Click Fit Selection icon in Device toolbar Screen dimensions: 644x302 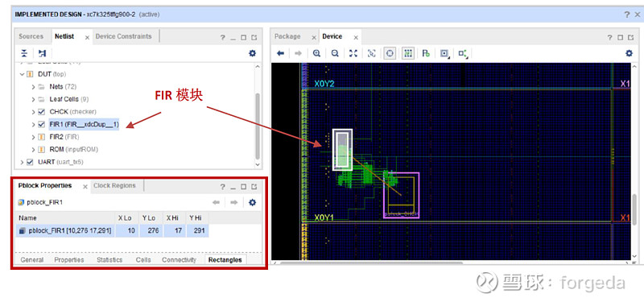(x=371, y=53)
